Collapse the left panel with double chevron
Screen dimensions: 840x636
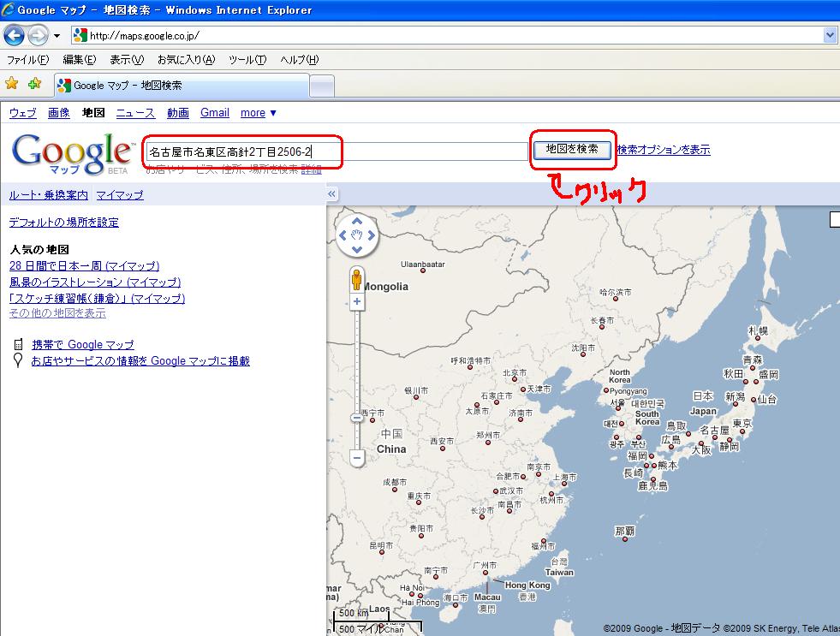[x=331, y=193]
